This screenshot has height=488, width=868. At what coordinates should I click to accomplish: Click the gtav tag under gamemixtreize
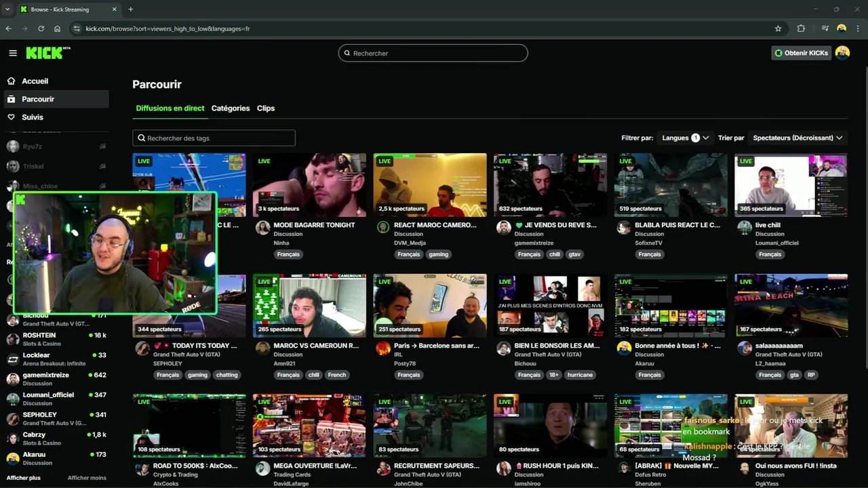pos(574,254)
